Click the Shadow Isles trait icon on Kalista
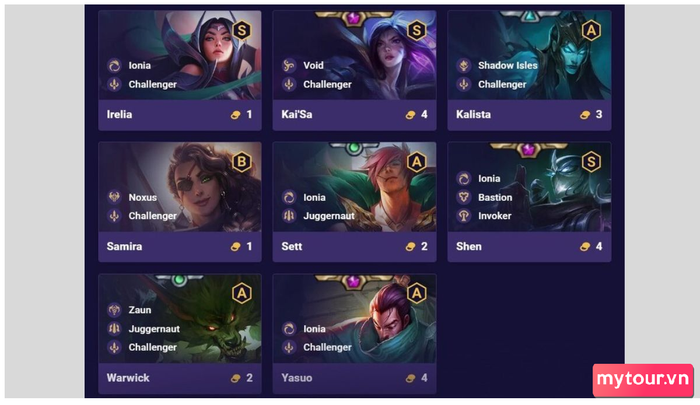 (464, 66)
